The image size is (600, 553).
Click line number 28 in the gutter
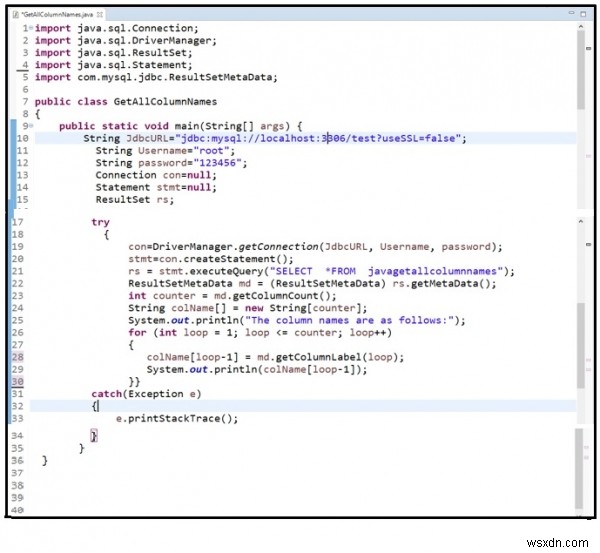(18, 357)
